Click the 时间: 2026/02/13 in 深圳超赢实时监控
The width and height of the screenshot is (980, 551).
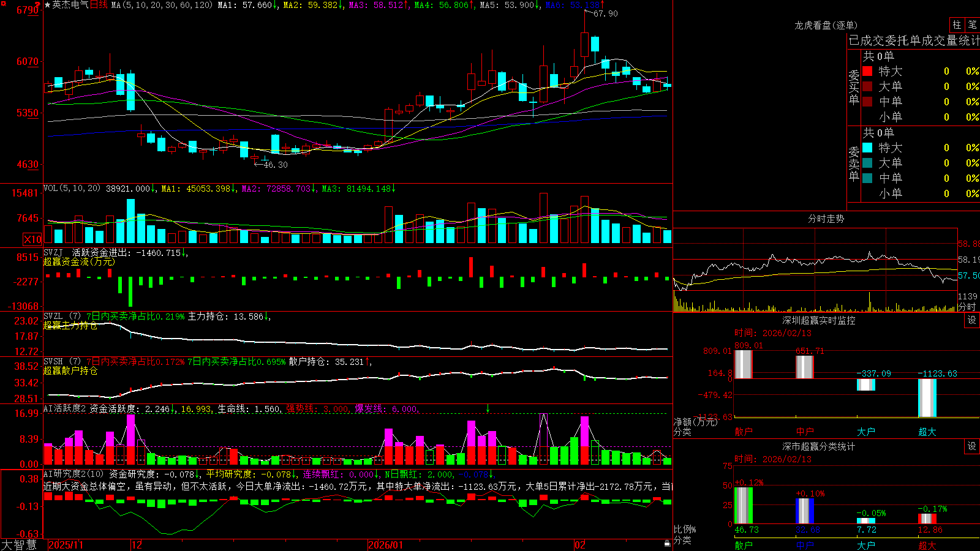773,333
